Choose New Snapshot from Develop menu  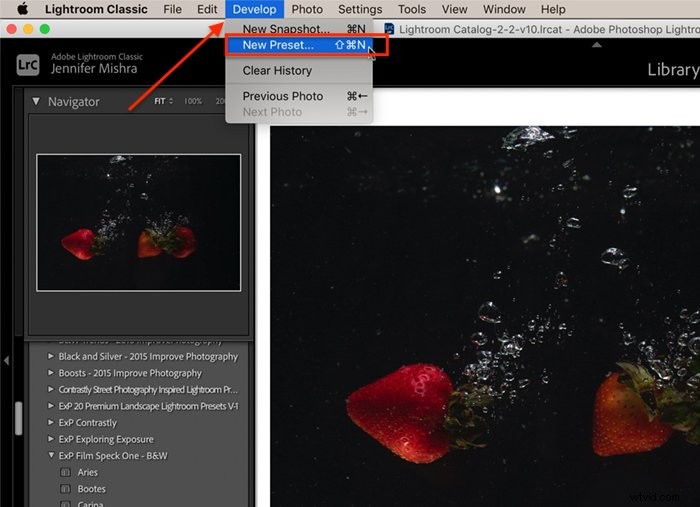(x=299, y=29)
